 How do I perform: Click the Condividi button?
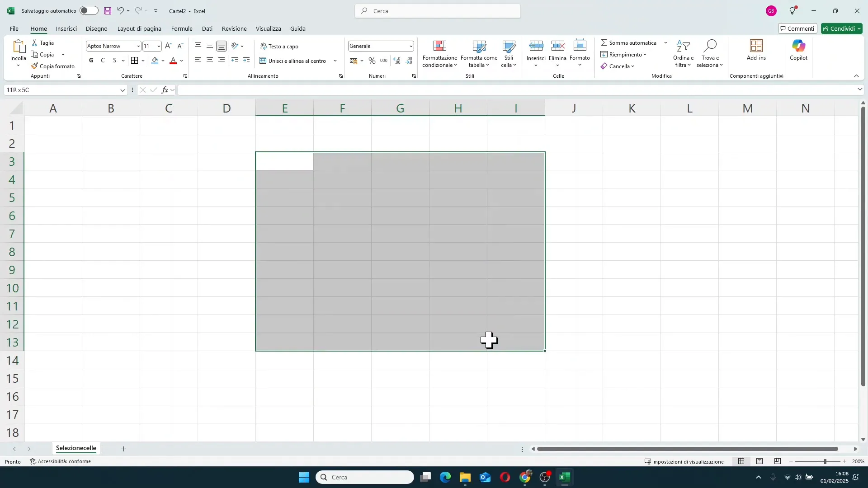point(842,28)
